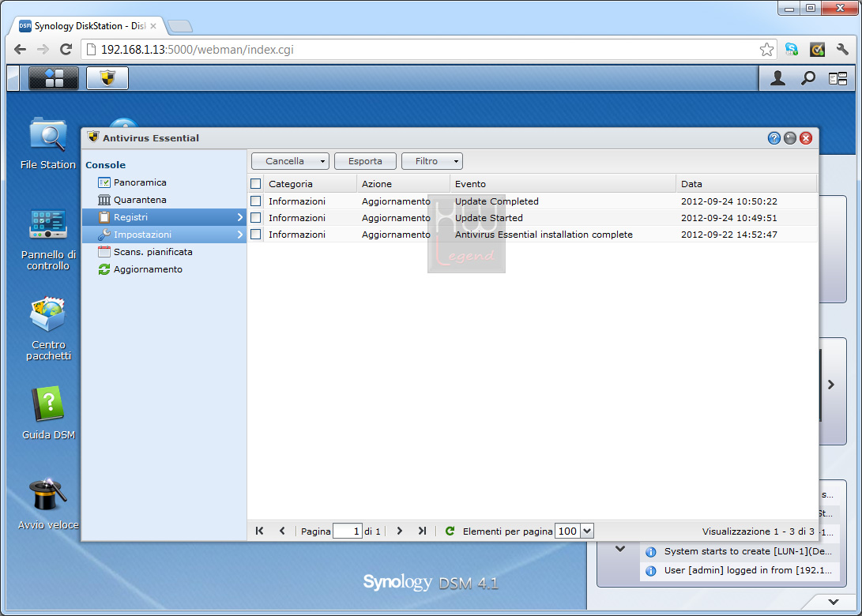Open the DSM search magnifier icon

pos(807,78)
